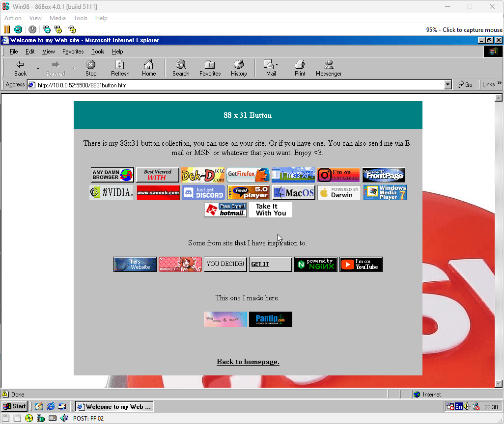Open the Search toolbar icon
The image size is (504, 424).
pos(180,68)
